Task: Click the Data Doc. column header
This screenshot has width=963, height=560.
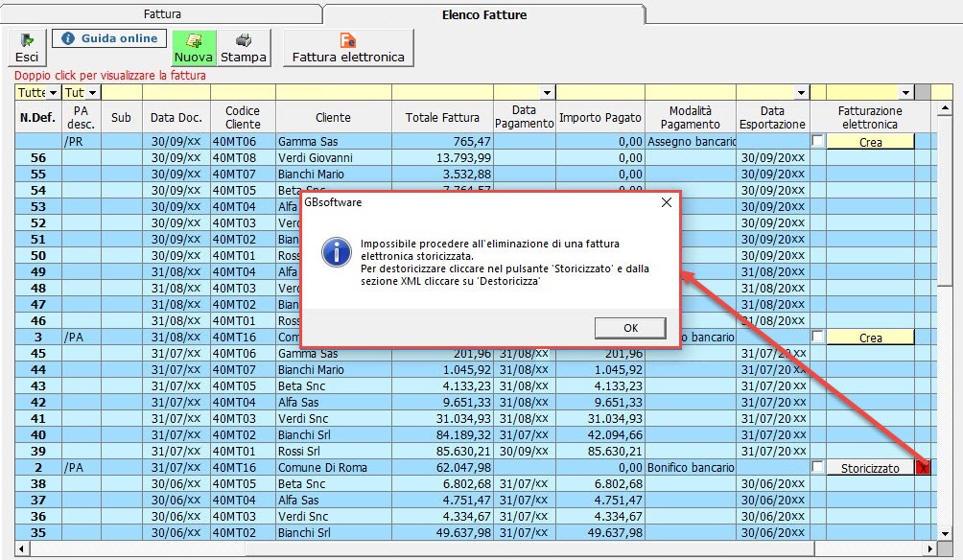Action: tap(176, 117)
